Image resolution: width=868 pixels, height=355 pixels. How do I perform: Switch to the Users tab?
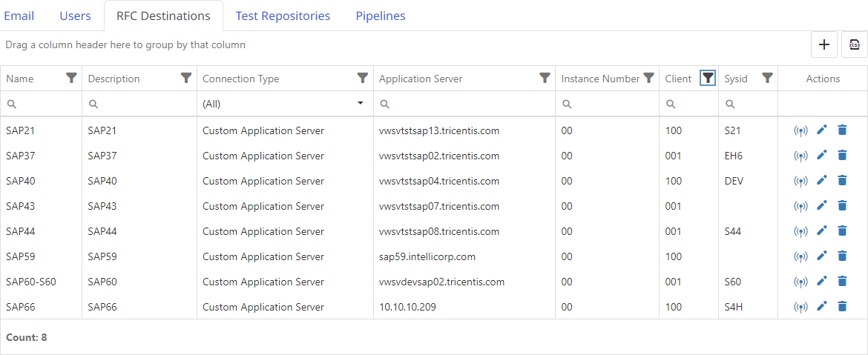pos(75,16)
